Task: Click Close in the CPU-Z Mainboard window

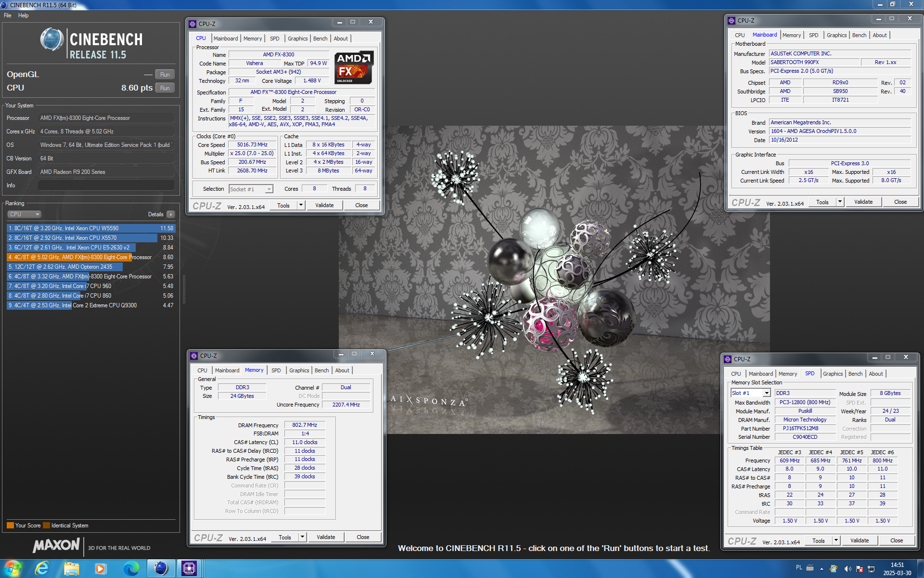Action: pyautogui.click(x=900, y=202)
